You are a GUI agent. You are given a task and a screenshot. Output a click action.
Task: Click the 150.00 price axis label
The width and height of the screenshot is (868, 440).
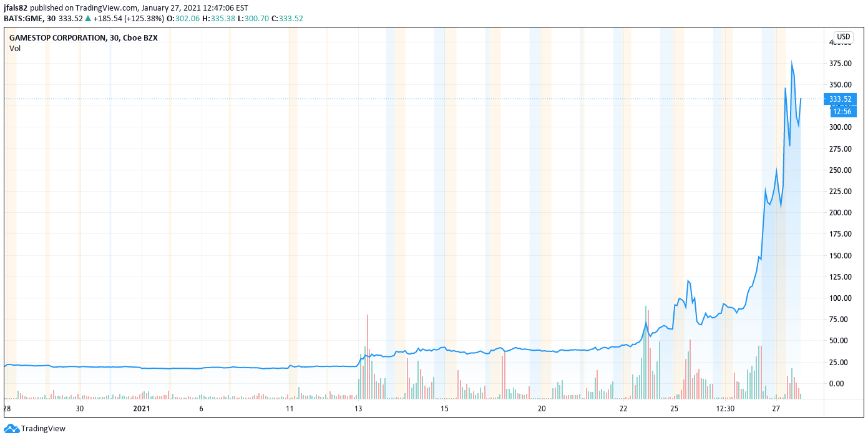coord(840,256)
